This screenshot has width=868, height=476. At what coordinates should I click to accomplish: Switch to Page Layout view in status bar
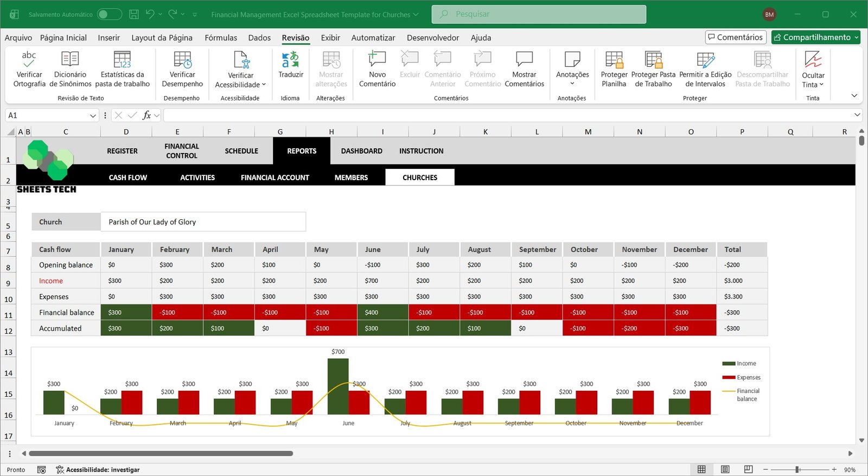pos(725,469)
